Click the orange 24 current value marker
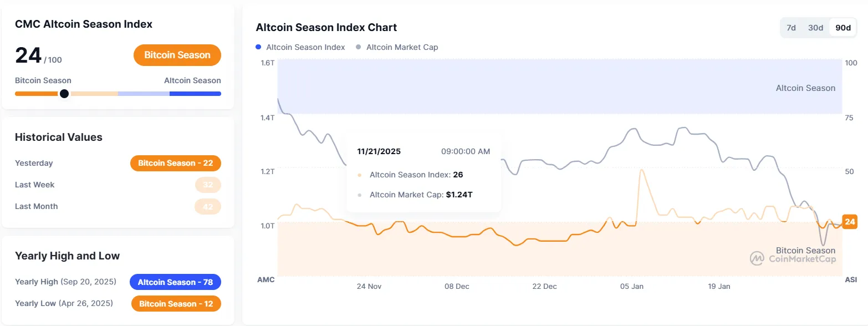Image resolution: width=868 pixels, height=326 pixels. click(x=850, y=222)
